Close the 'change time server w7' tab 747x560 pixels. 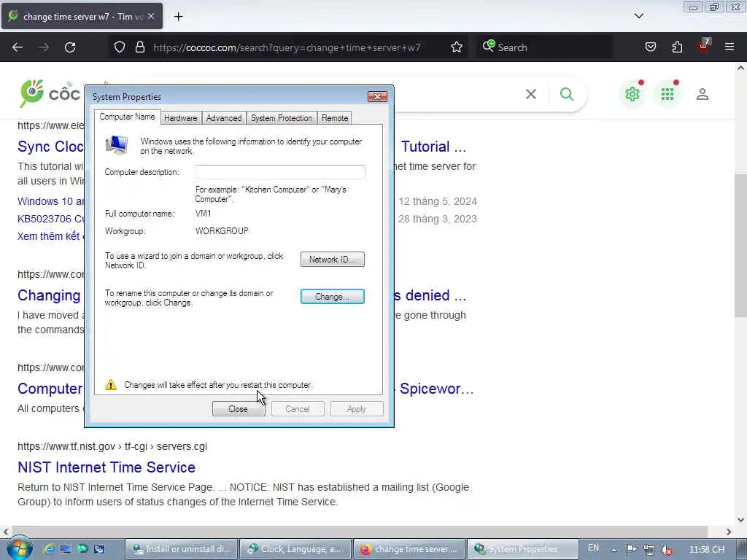coord(150,16)
